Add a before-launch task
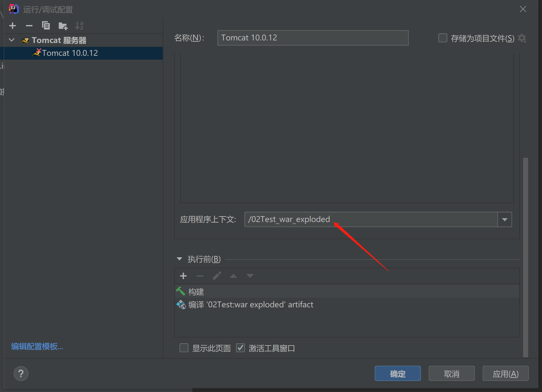Screen dimensions: 542x392 (x=183, y=276)
